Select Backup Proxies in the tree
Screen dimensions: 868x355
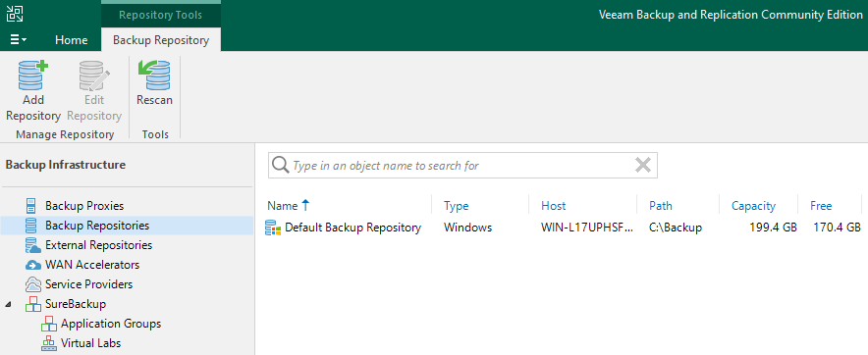84,206
